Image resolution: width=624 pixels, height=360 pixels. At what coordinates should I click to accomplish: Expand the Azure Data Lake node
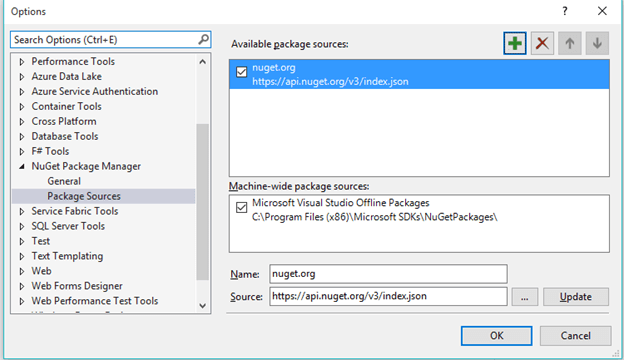22,77
